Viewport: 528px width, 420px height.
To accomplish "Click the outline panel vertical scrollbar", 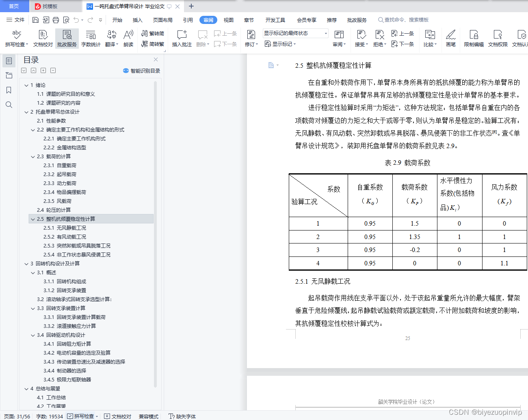I will (x=155, y=233).
